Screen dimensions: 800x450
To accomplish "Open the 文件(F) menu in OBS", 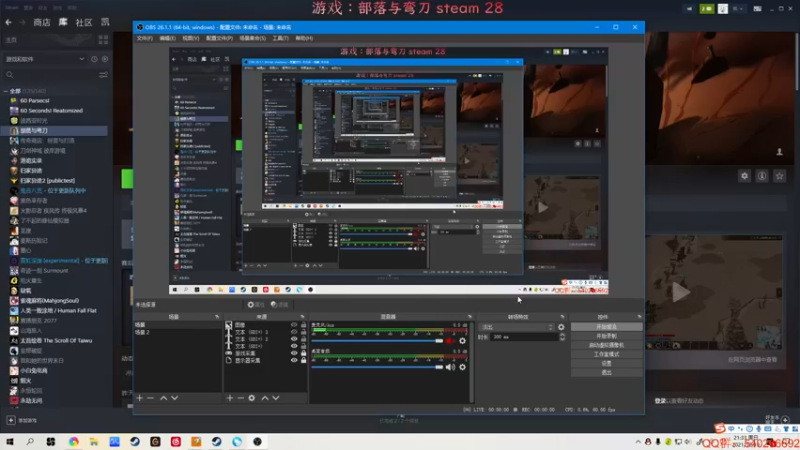I will pyautogui.click(x=144, y=38).
